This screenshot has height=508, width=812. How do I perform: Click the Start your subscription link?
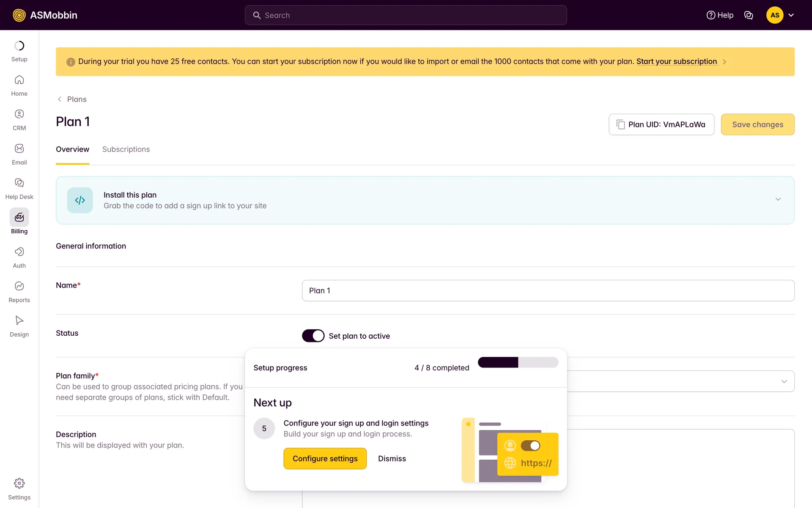click(x=676, y=61)
